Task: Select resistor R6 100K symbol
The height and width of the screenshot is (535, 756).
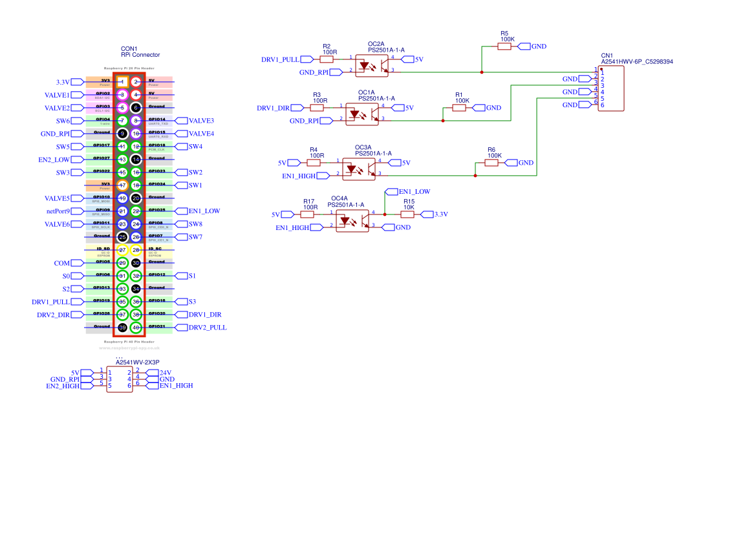Action: (491, 163)
